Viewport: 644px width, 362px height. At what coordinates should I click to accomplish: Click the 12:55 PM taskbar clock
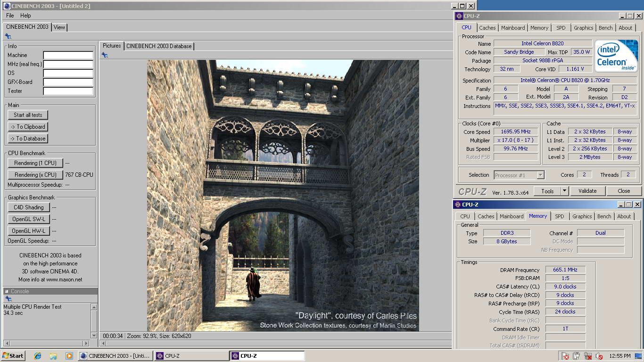pos(620,356)
